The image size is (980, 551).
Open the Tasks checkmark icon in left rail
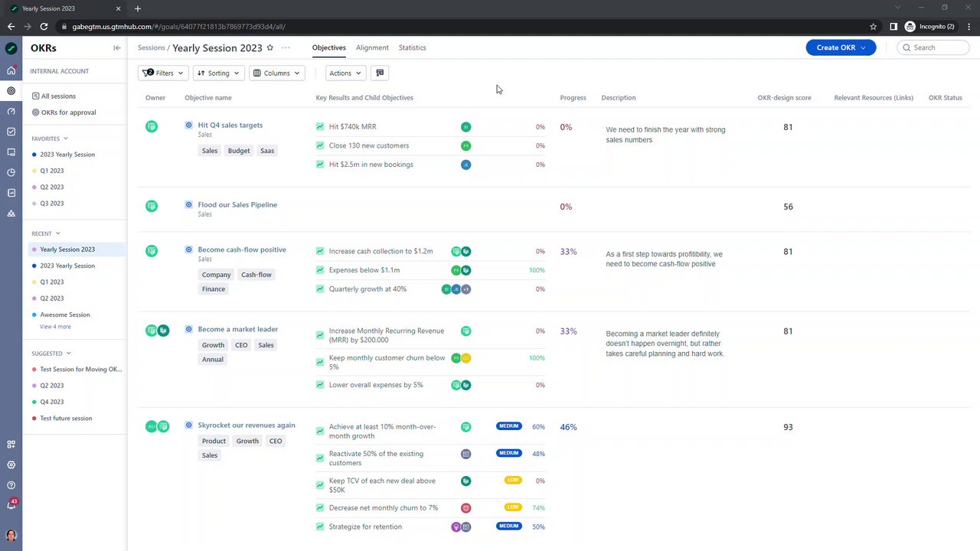(x=11, y=132)
